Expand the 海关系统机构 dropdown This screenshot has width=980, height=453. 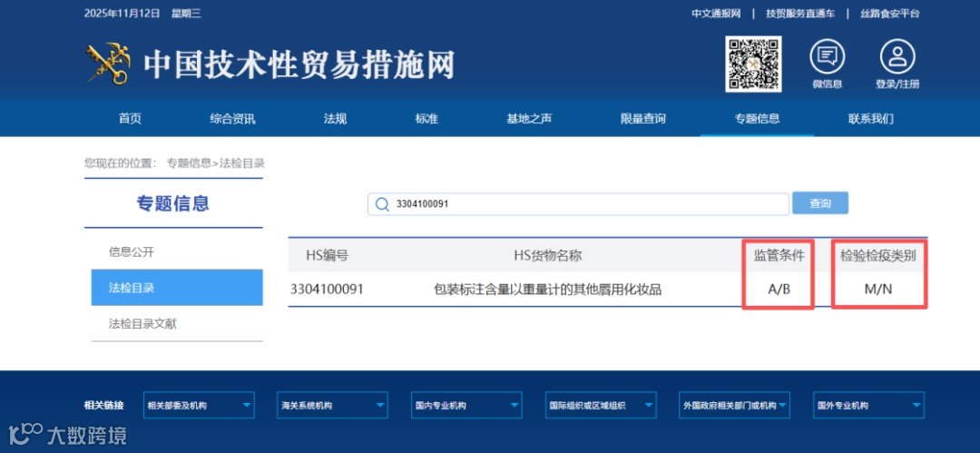pos(332,406)
